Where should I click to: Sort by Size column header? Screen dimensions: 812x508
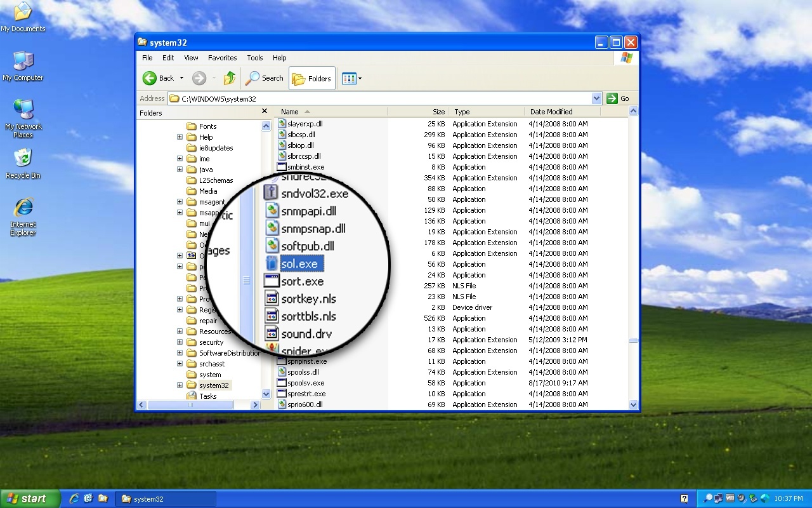click(x=417, y=112)
